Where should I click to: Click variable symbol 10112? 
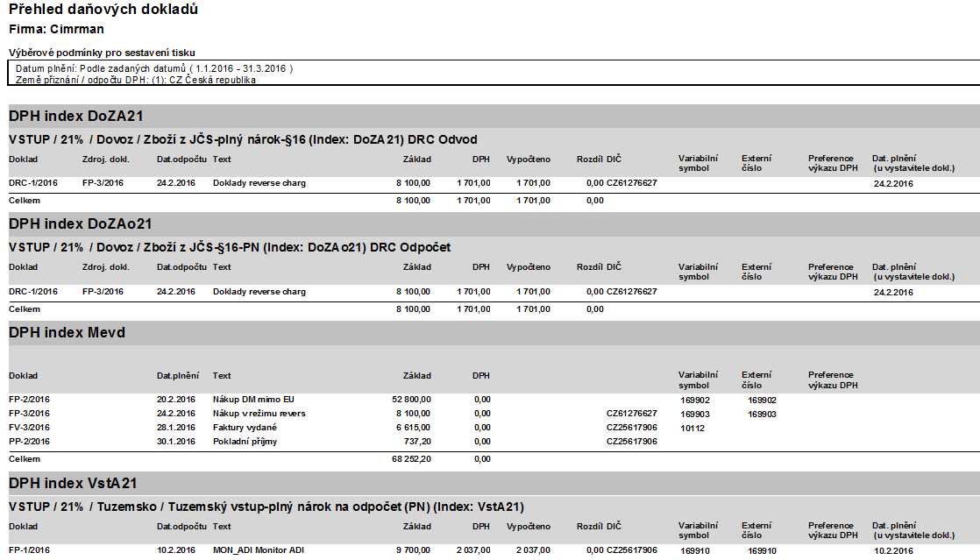(692, 428)
